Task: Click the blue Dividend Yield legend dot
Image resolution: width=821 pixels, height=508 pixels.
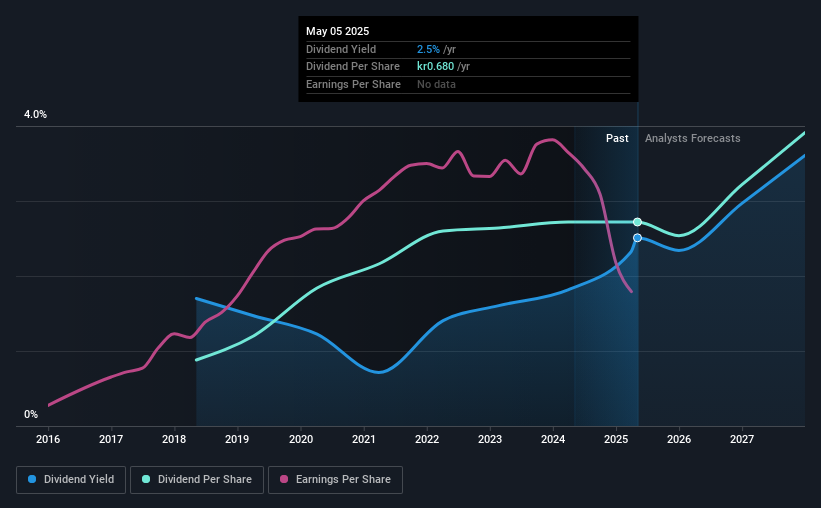Action: [x=32, y=479]
